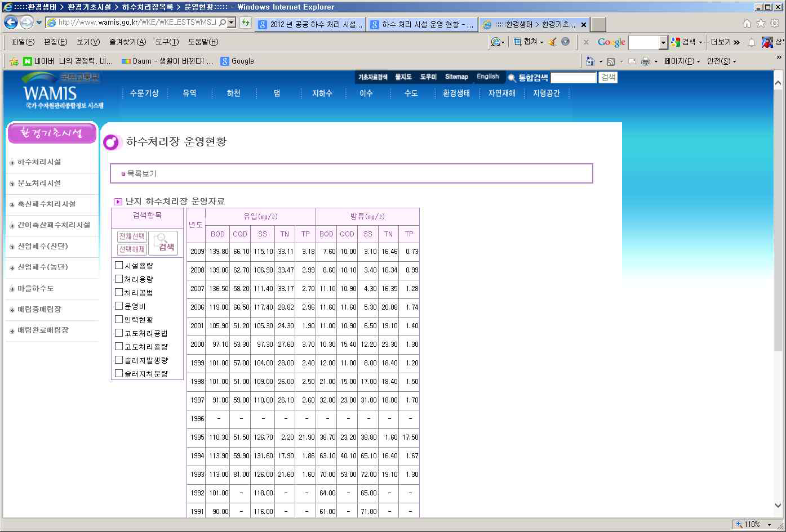This screenshot has height=532, width=786.
Task: Expand the Home button dropdown arrow
Action: pos(601,61)
